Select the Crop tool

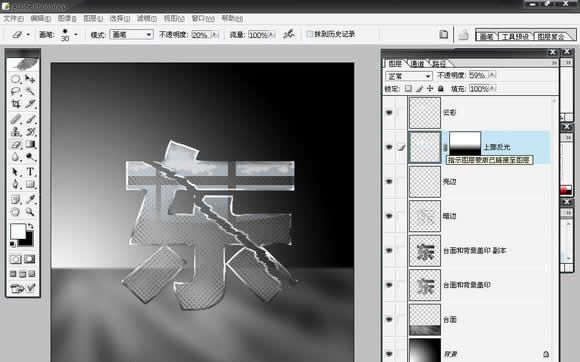coord(16,104)
